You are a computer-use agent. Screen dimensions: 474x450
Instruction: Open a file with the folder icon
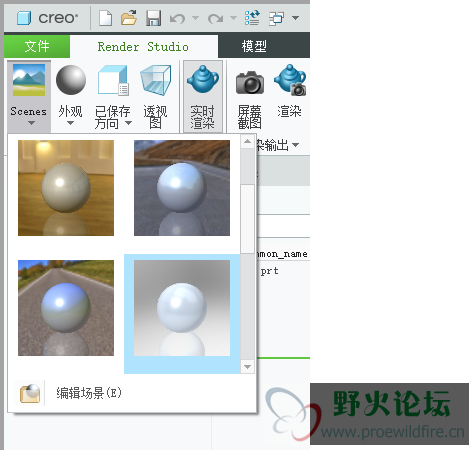pos(129,18)
